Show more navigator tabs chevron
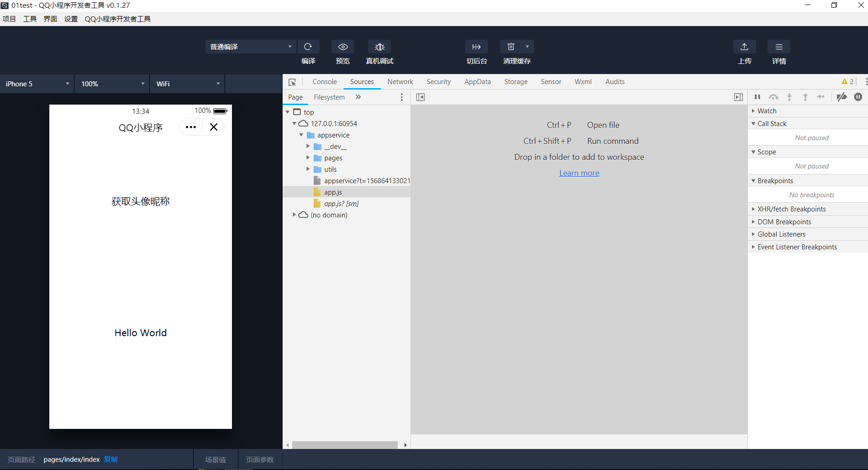 tap(358, 97)
